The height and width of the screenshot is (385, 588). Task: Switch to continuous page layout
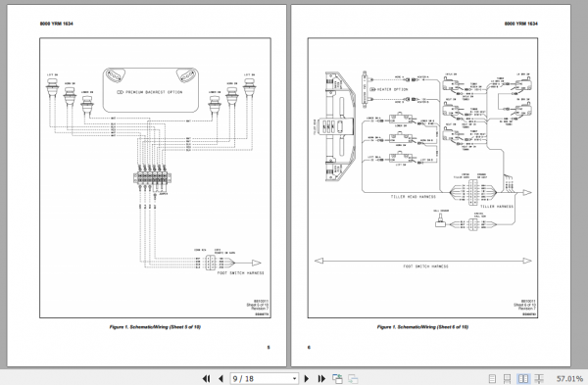coord(507,378)
